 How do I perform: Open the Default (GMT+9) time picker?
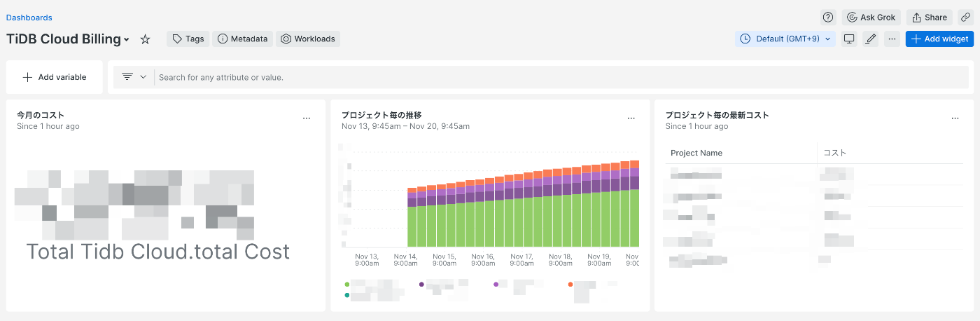click(785, 39)
